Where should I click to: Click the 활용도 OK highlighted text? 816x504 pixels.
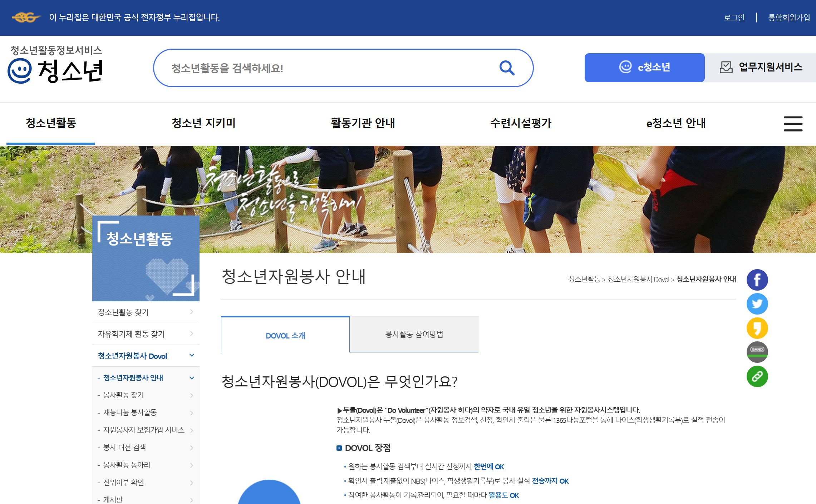(504, 495)
